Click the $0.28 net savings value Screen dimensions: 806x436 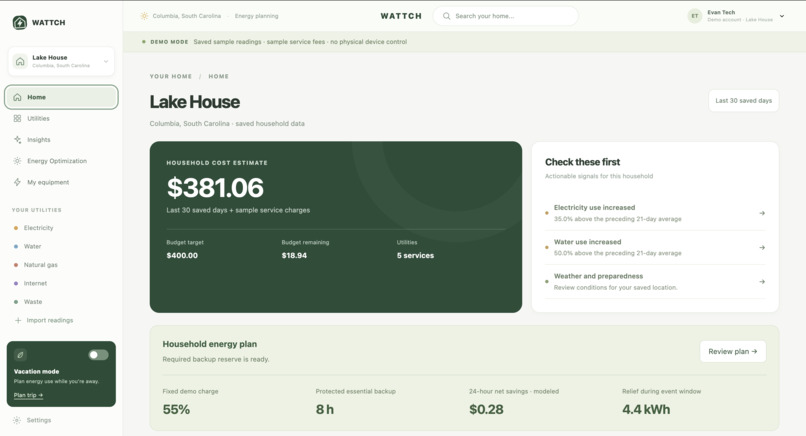(x=486, y=409)
